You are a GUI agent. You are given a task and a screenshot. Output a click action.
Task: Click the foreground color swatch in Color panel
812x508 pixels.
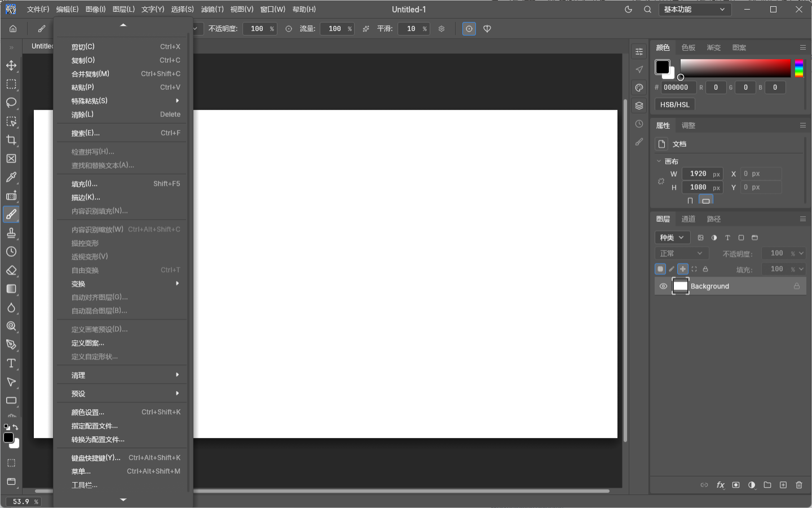pos(662,67)
